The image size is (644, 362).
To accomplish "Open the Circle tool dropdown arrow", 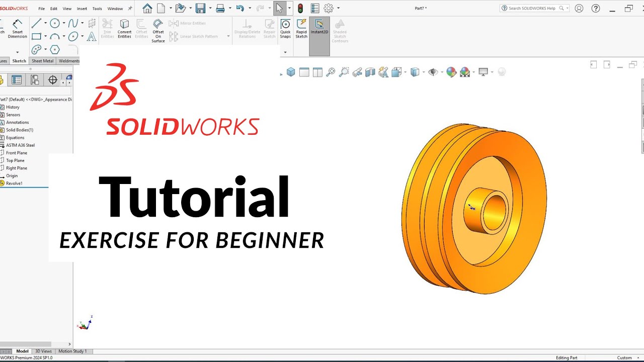I will [64, 23].
